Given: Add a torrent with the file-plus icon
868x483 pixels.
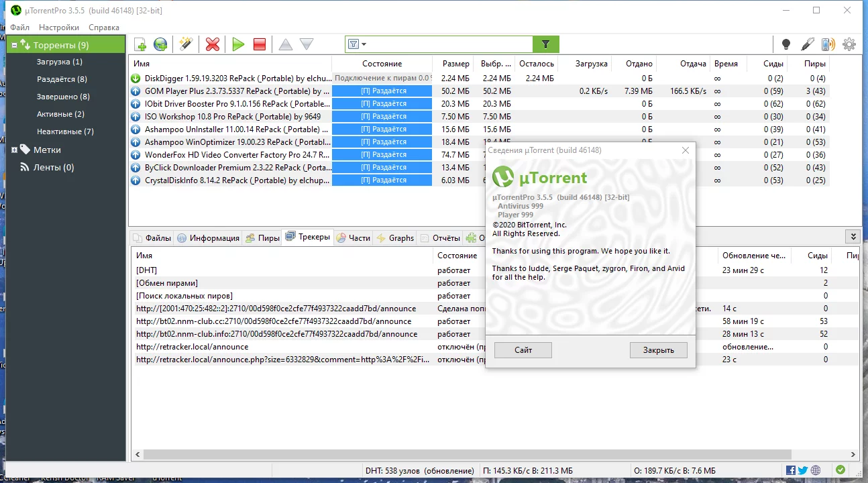Looking at the screenshot, I should [140, 44].
